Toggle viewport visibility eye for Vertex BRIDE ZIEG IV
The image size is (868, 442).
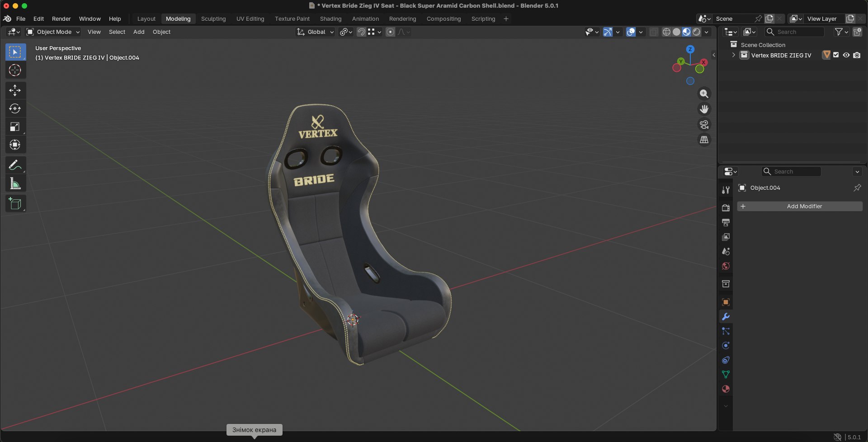[x=846, y=55]
